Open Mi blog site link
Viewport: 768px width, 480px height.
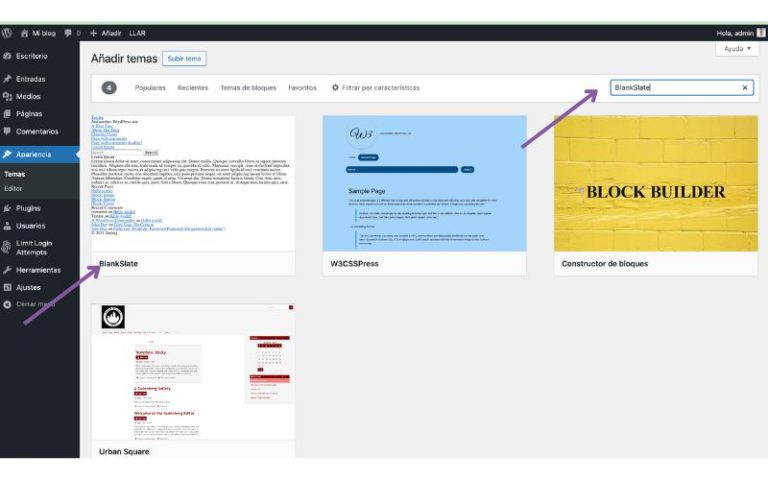[44, 33]
